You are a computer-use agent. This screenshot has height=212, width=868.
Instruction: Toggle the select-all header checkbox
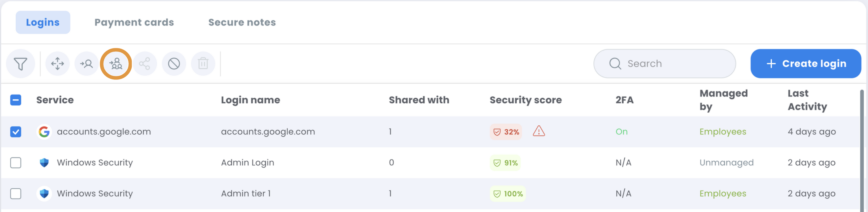coord(16,100)
